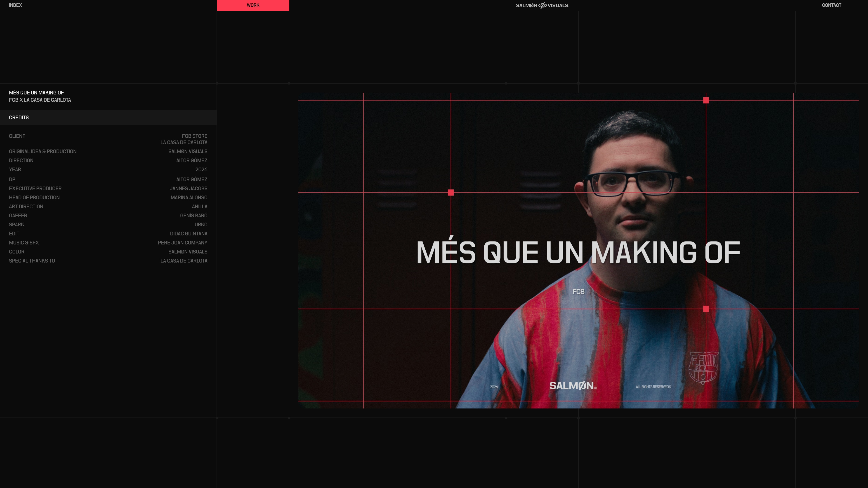The width and height of the screenshot is (868, 488).
Task: Click the FCB X LA CASA DE CARLOTA subtitle
Action: pyautogui.click(x=40, y=100)
